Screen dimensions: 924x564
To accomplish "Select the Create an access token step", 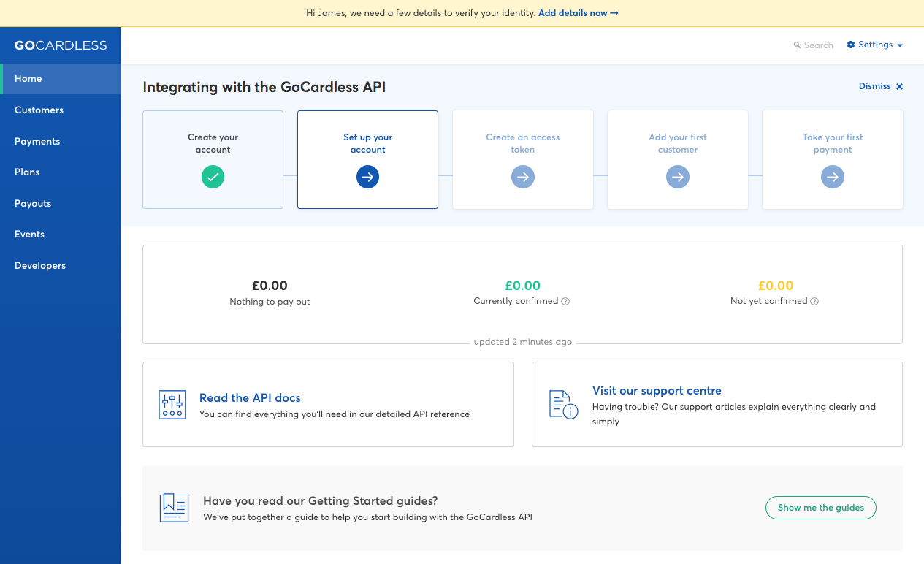I will [523, 159].
